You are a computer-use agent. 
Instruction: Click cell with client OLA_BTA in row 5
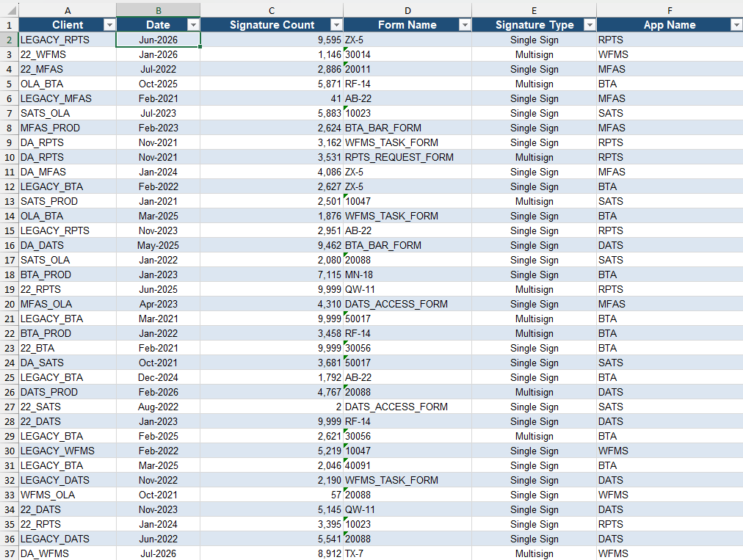68,84
